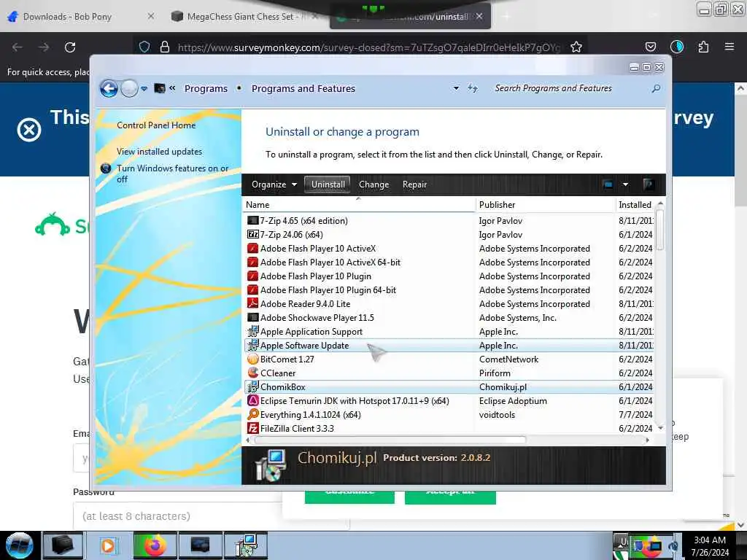Viewport: 747px width, 560px height.
Task: Open the Windows Start orb
Action: (19, 545)
